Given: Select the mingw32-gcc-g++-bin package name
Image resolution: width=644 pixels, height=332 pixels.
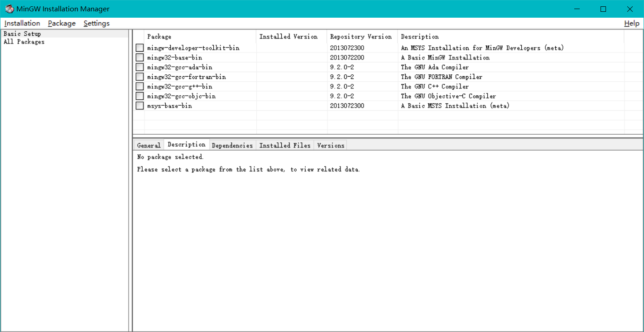Looking at the screenshot, I should pyautogui.click(x=179, y=87).
